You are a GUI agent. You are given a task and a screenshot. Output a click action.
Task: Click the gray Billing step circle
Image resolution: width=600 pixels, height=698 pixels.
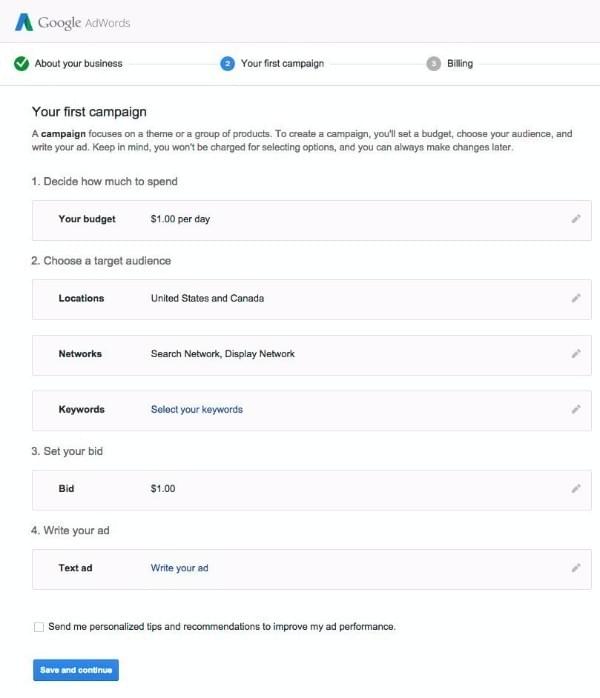point(434,64)
